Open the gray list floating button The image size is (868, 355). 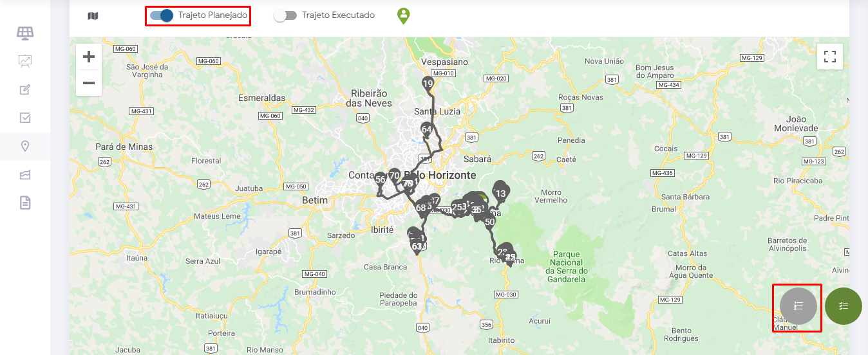tap(798, 306)
